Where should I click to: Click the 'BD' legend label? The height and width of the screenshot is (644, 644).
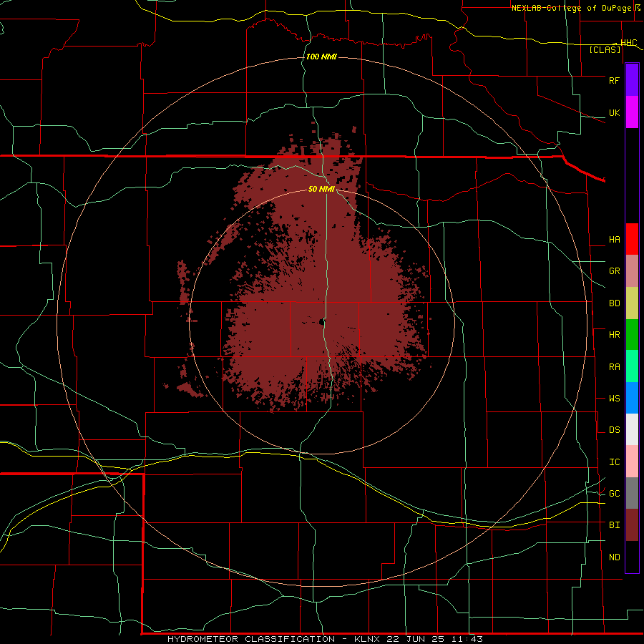tap(614, 303)
